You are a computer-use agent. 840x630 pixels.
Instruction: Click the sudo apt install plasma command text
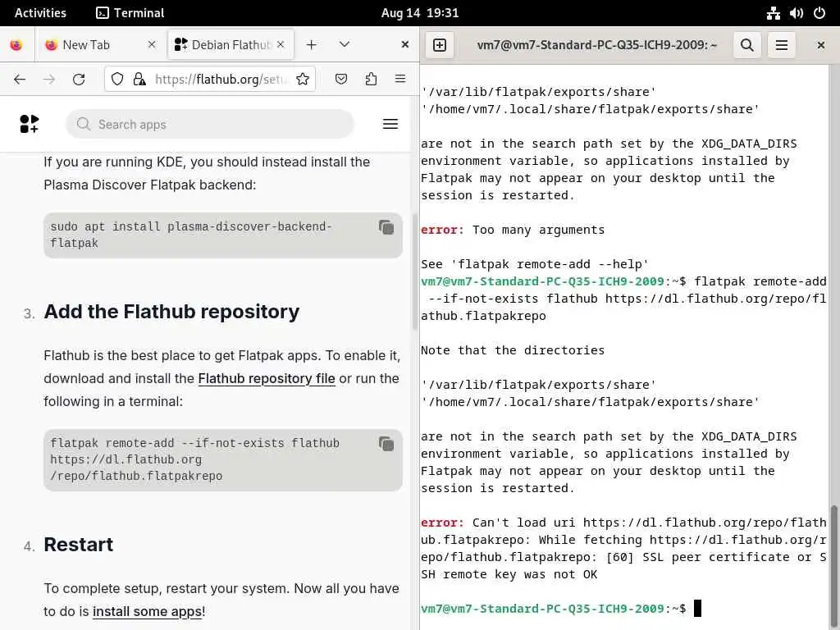[x=191, y=235]
